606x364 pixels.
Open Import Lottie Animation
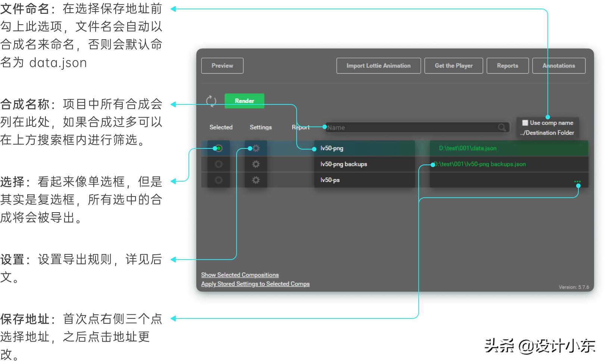coord(378,66)
